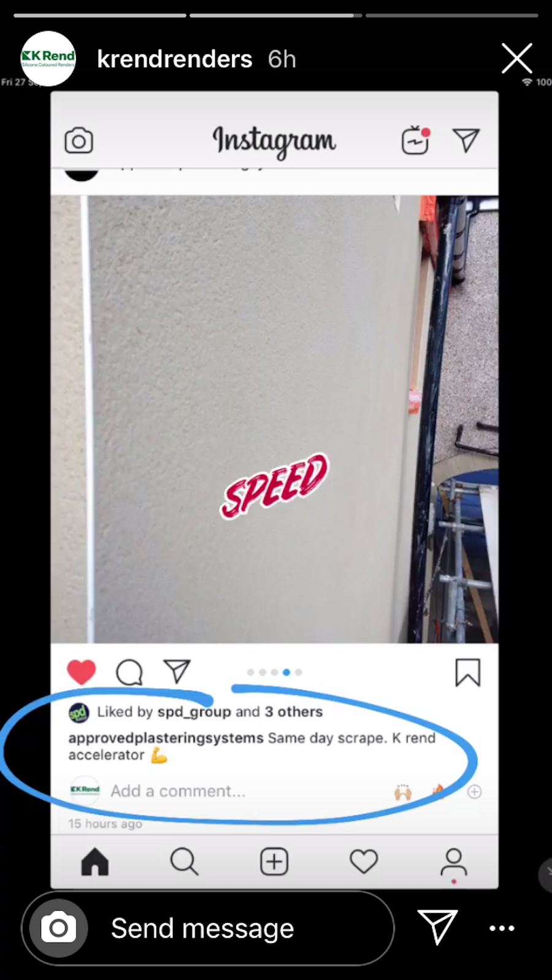Tap the comment bubble icon
Viewport: 552px width, 980px height.
pos(129,672)
